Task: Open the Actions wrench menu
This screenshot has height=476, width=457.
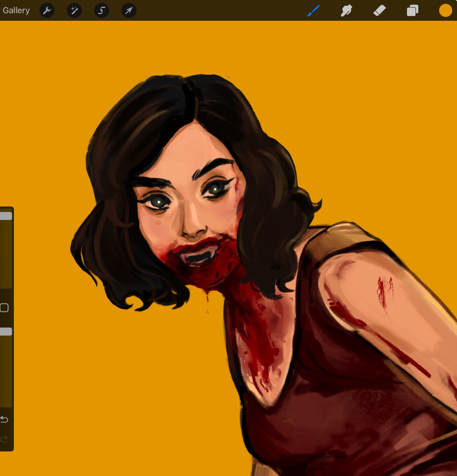Action: tap(47, 10)
